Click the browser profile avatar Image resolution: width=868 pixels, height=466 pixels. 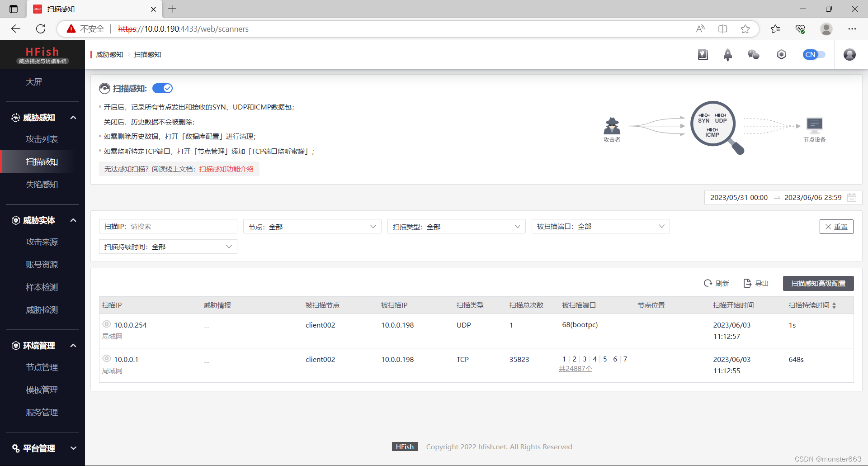click(826, 29)
